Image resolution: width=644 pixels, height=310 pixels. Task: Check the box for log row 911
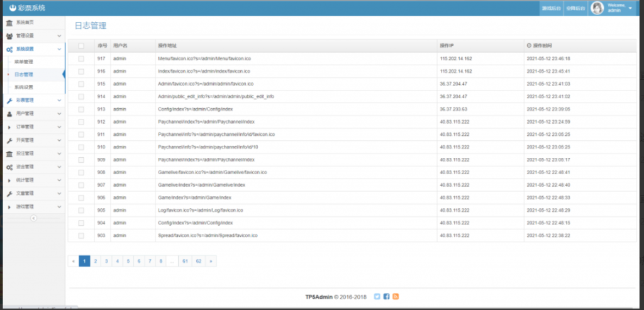click(x=81, y=135)
